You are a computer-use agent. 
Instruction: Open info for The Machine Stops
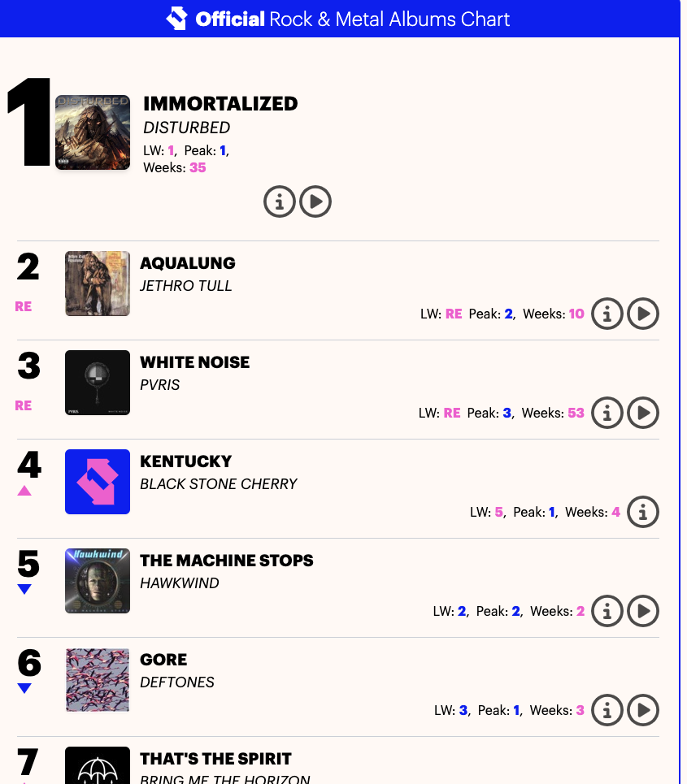pyautogui.click(x=607, y=611)
